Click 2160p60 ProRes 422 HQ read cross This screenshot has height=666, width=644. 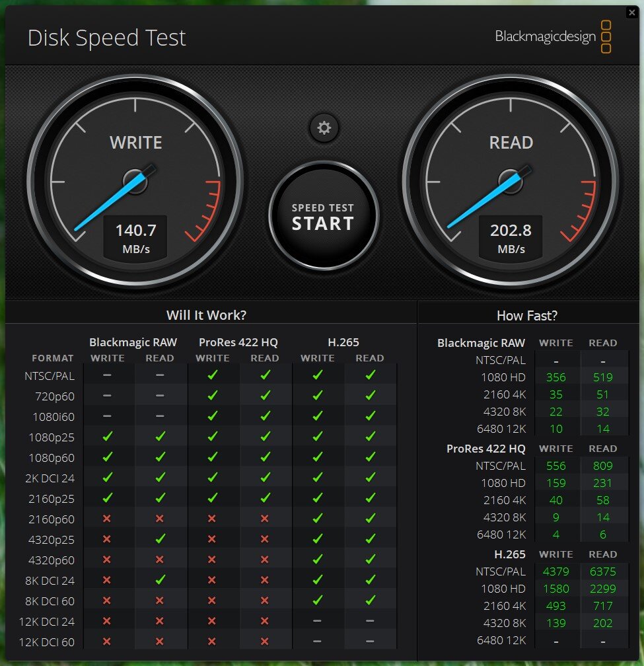click(265, 519)
